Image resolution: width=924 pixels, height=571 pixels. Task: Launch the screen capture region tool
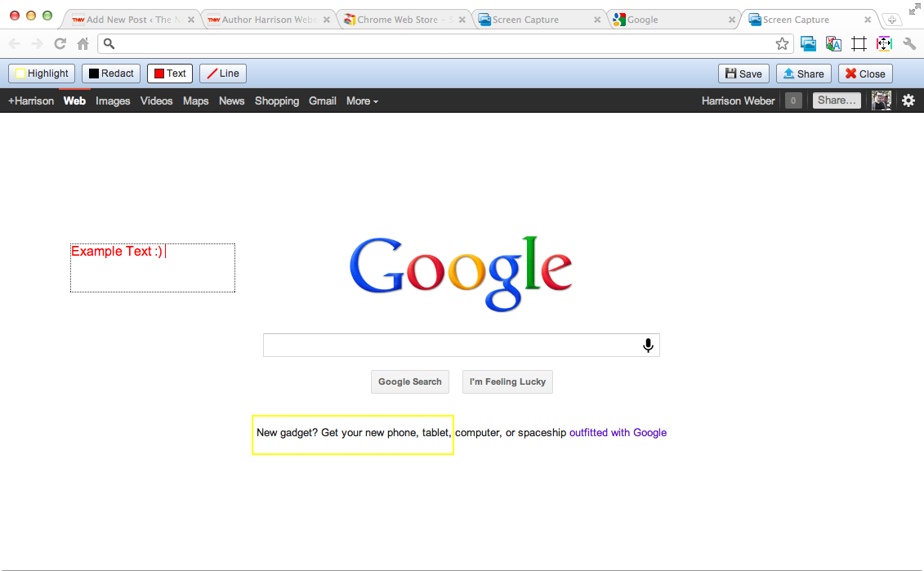click(883, 43)
